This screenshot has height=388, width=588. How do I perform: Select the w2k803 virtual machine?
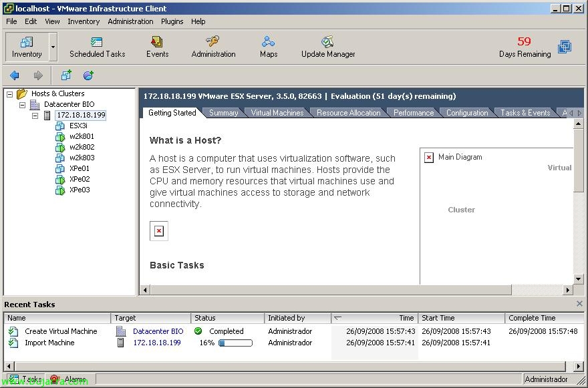(x=82, y=158)
